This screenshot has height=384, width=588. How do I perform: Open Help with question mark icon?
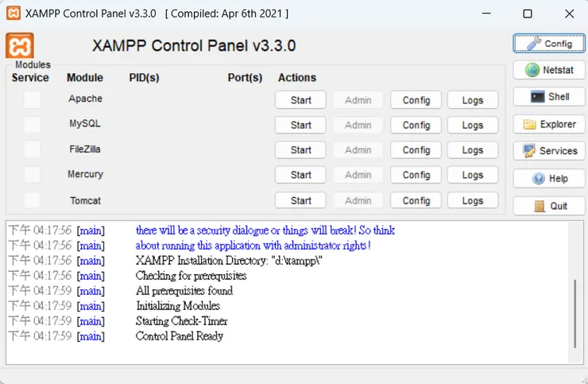tap(549, 178)
